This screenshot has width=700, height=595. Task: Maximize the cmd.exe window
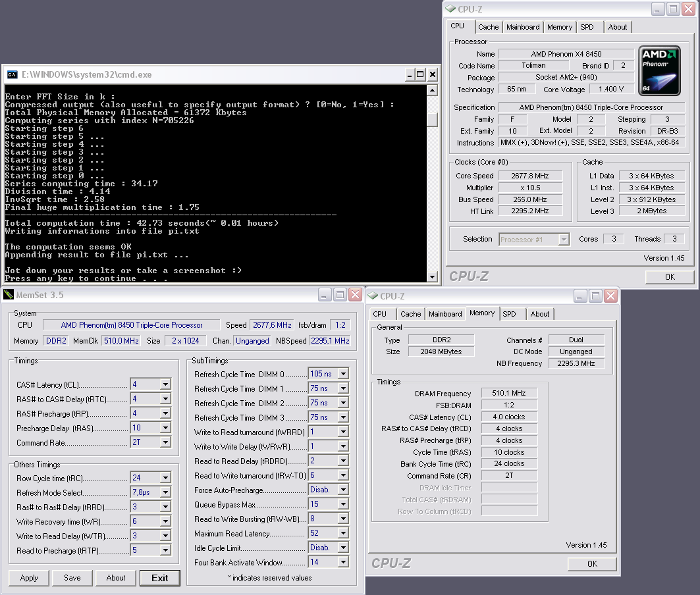pos(420,74)
